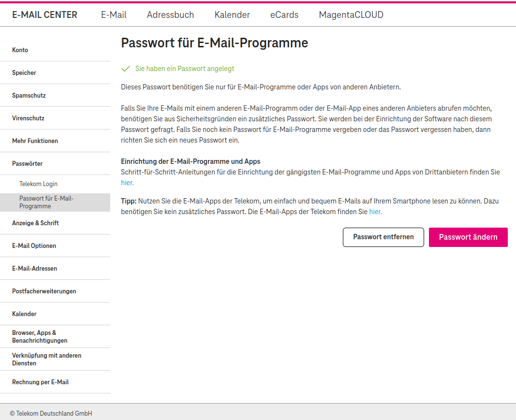Open the E-Mail tab in top navigation

pos(114,15)
